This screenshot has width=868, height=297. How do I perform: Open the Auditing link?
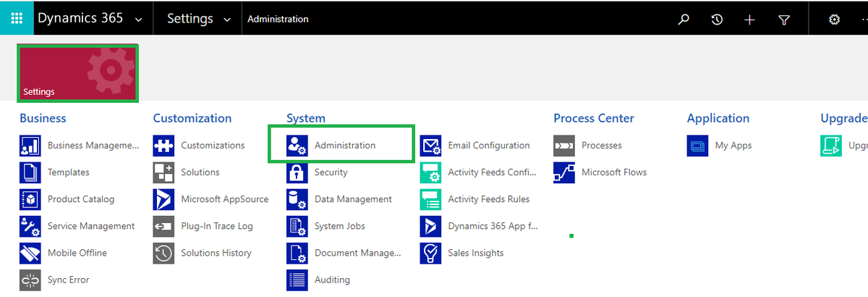coord(332,280)
